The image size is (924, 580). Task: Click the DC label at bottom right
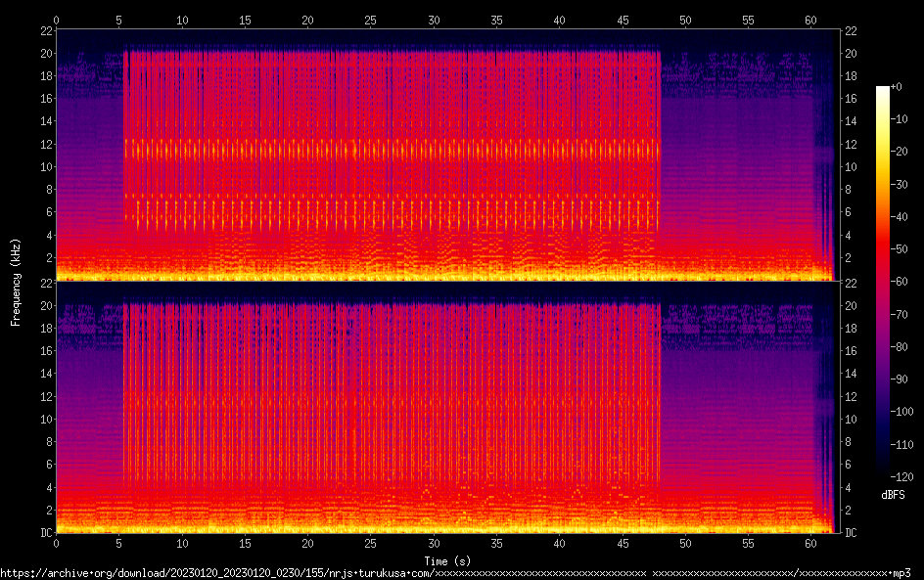click(x=851, y=532)
